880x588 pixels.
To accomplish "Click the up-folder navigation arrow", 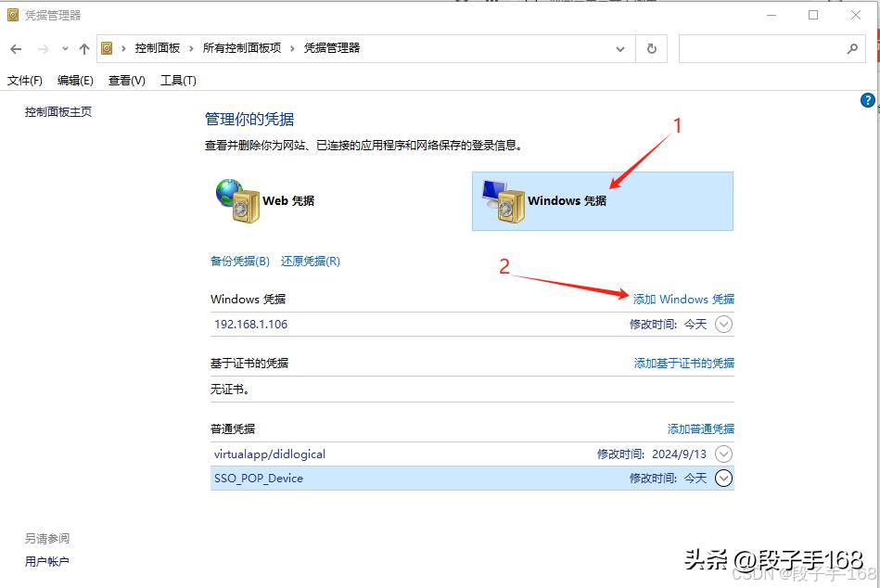I will coord(86,48).
